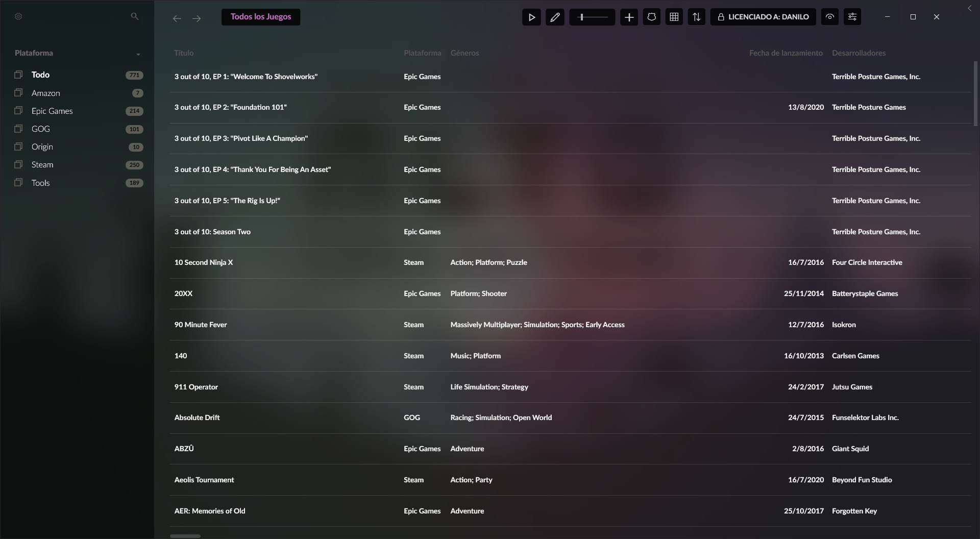The image size is (980, 539).
Task: Select the game titled 140
Action: click(x=570, y=356)
